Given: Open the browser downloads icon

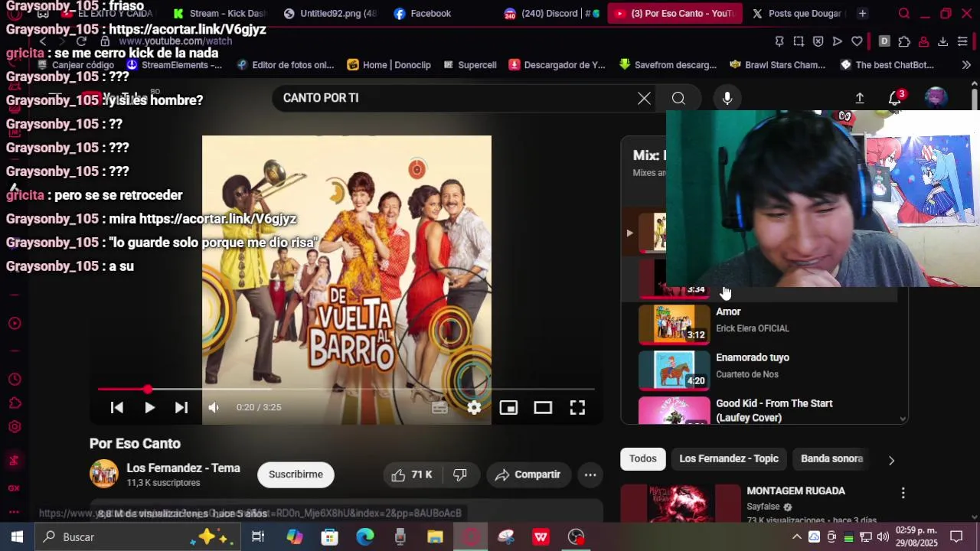Looking at the screenshot, I should [x=942, y=41].
